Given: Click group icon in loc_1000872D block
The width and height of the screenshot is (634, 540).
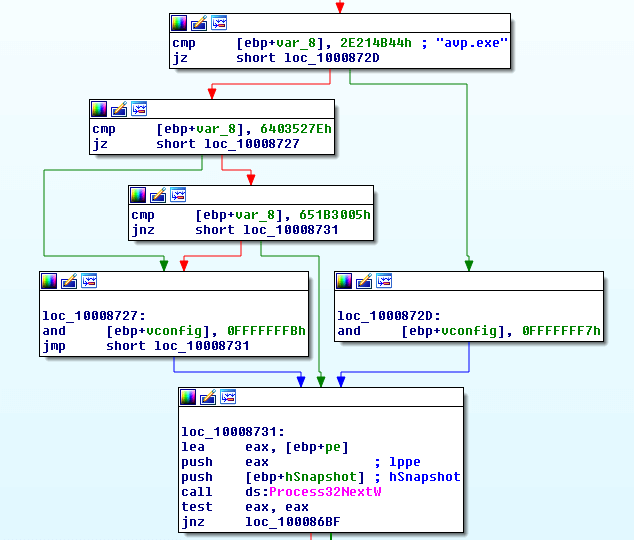Looking at the screenshot, I should pos(384,281).
